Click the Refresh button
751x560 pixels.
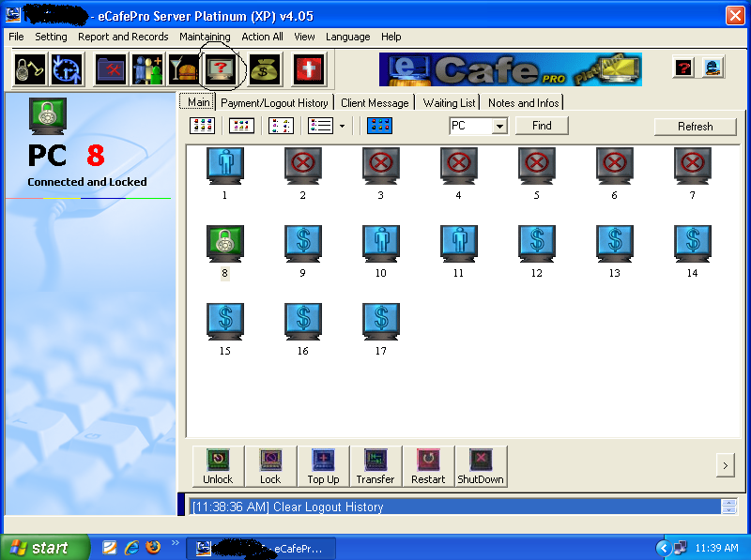pos(695,127)
